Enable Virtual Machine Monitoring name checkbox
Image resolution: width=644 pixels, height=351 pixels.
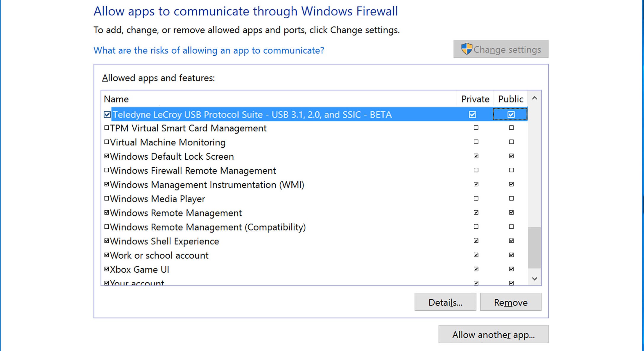point(107,142)
